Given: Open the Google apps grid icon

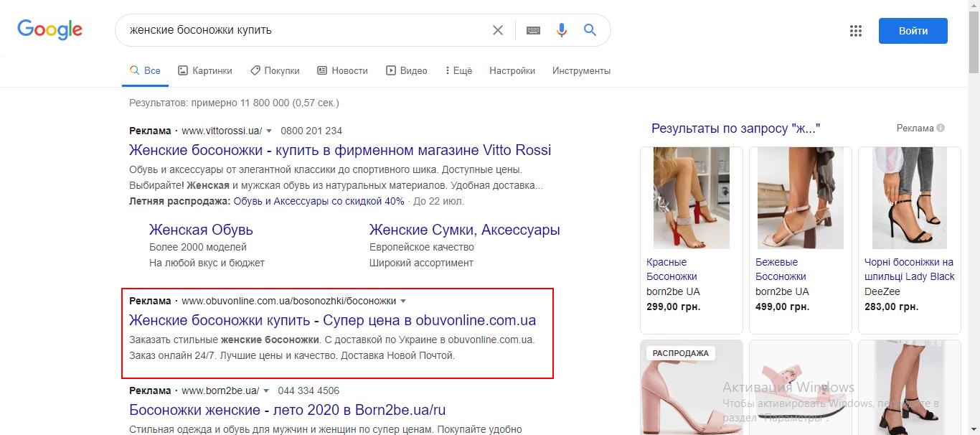Looking at the screenshot, I should 855,31.
